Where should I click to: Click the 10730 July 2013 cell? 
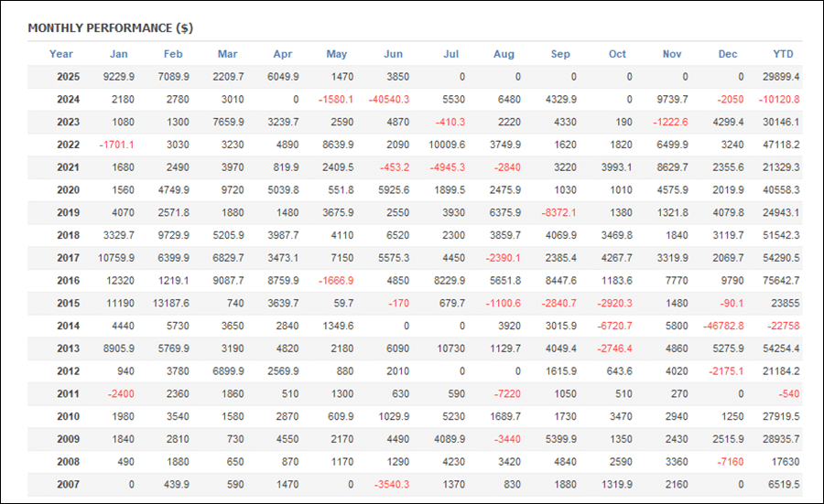(x=450, y=349)
